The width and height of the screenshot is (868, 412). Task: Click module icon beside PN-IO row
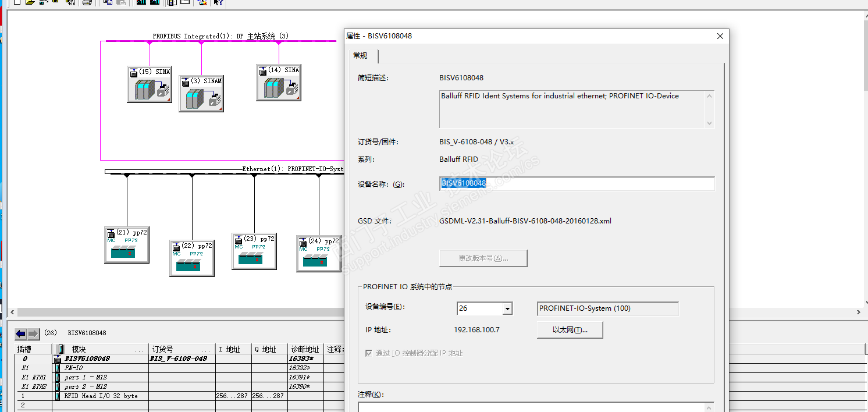(58, 368)
